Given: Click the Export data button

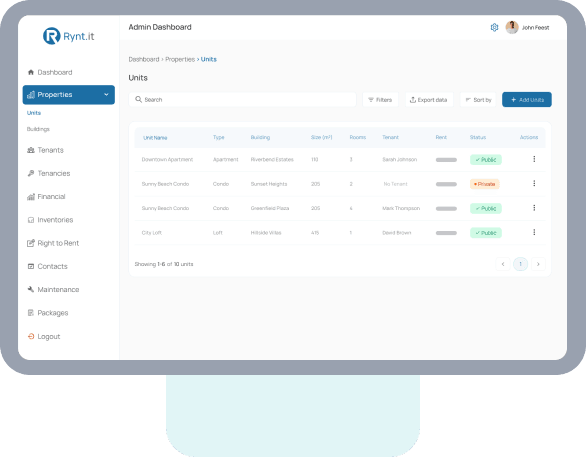Looking at the screenshot, I should pos(429,100).
